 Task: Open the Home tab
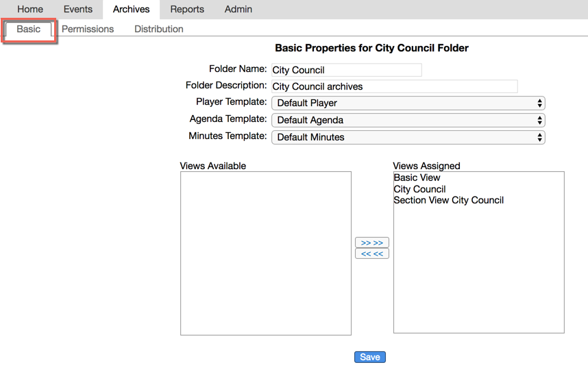coord(30,10)
